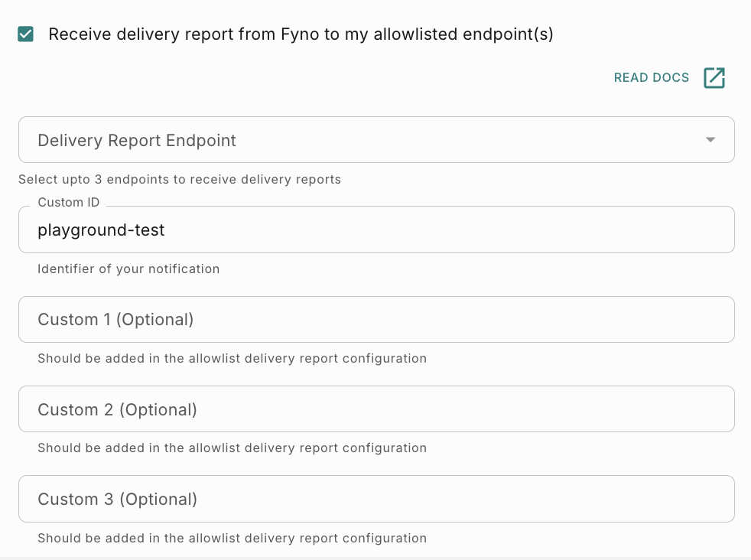
Task: Click the 'Receive delivery report from Fyno' label
Action: coord(301,34)
